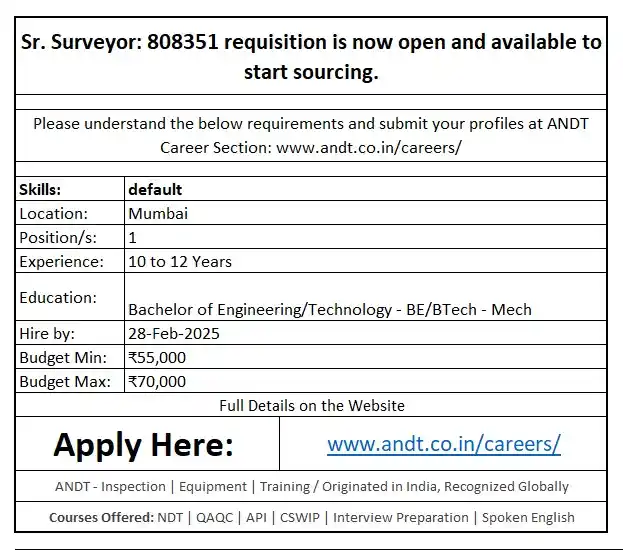
Task: Open the www.andt.co.in/careers/ hyperlink
Action: pyautogui.click(x=443, y=444)
